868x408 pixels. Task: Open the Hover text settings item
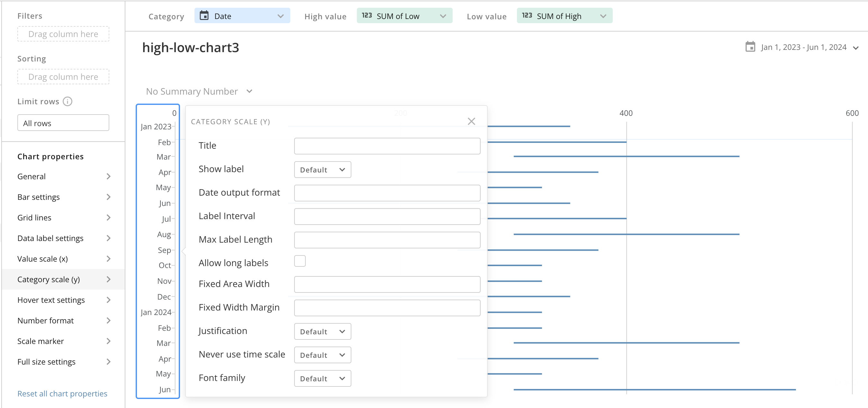tap(64, 300)
